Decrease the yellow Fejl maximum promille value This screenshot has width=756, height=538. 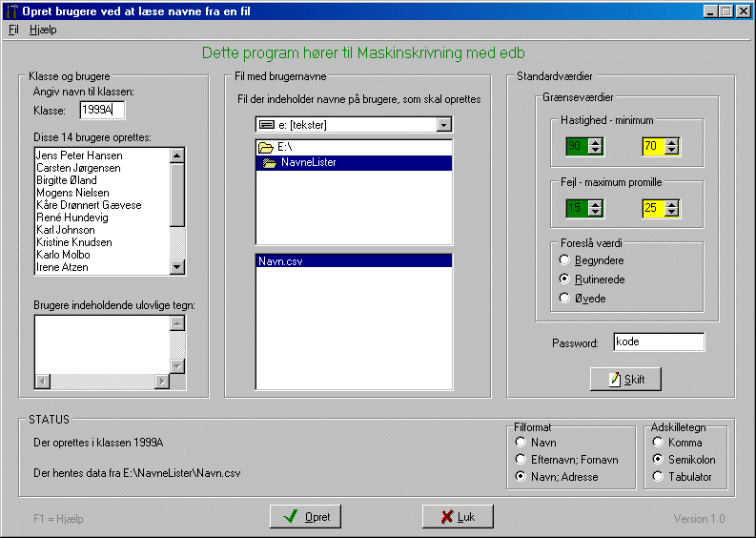pos(672,212)
